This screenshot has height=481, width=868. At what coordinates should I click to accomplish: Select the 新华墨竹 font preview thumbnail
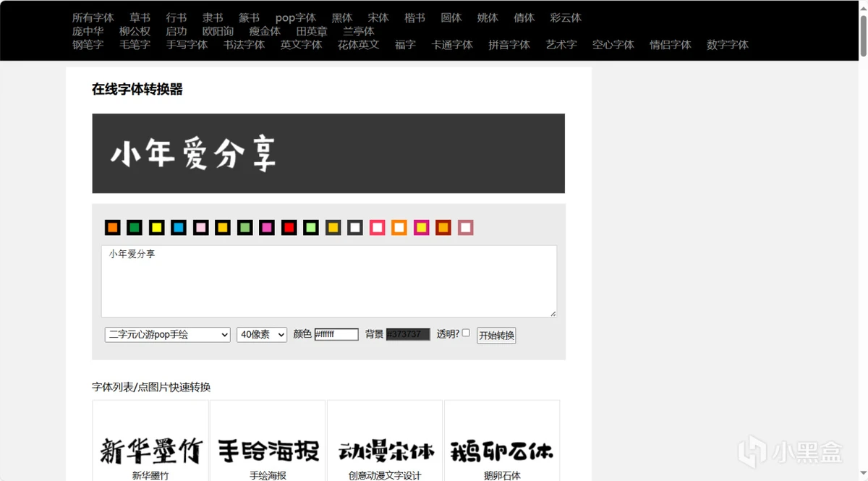(150, 450)
